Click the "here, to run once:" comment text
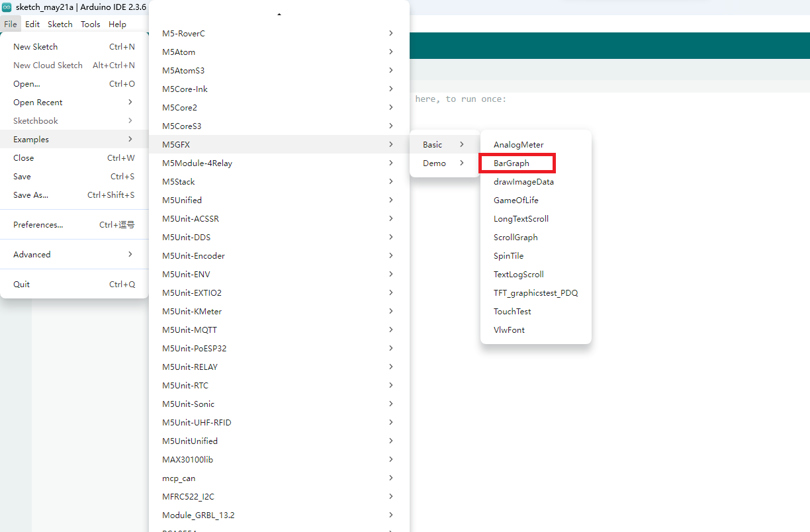This screenshot has height=532, width=810. tap(461, 99)
